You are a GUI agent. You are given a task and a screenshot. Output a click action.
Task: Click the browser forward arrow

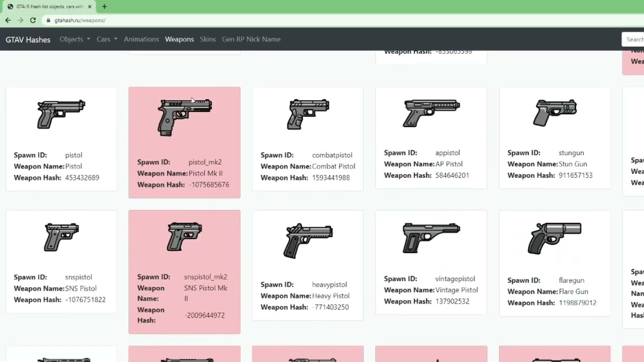(20, 20)
